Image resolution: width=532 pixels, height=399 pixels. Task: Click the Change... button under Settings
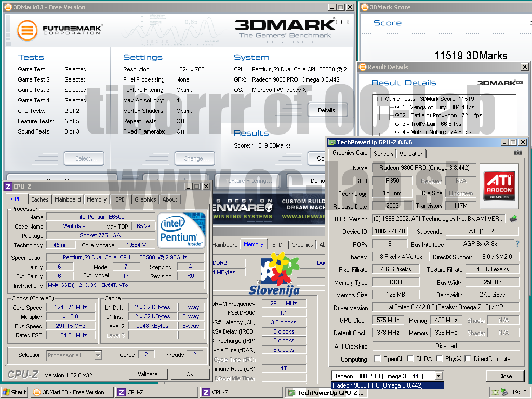195,158
